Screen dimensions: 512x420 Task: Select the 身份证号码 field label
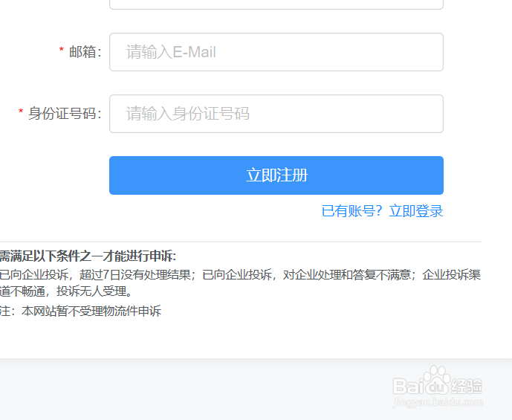pos(65,114)
